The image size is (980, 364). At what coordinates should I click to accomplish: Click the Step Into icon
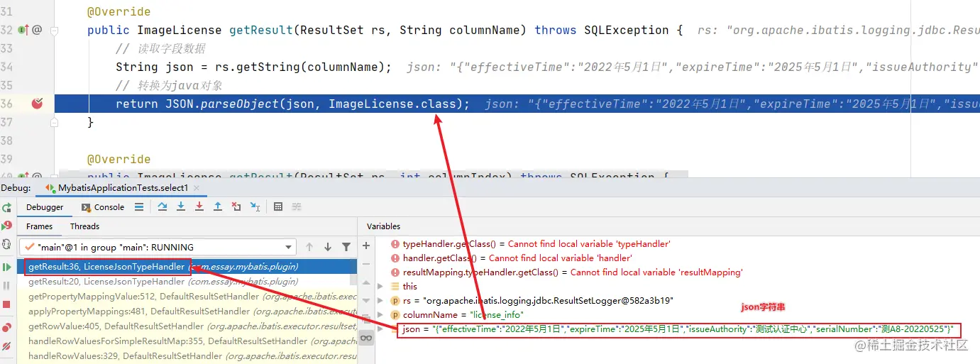[x=181, y=206]
